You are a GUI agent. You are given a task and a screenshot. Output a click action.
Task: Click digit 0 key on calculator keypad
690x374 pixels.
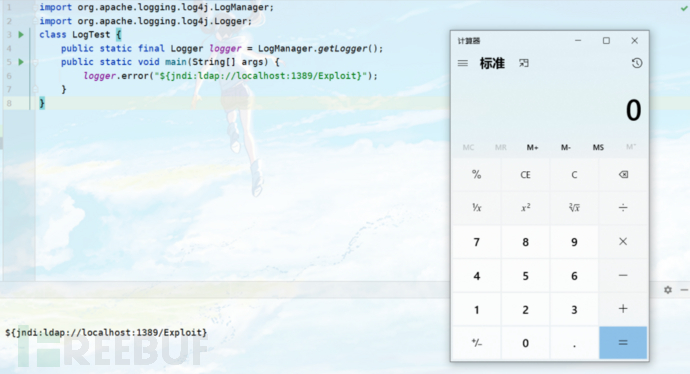[x=525, y=343]
